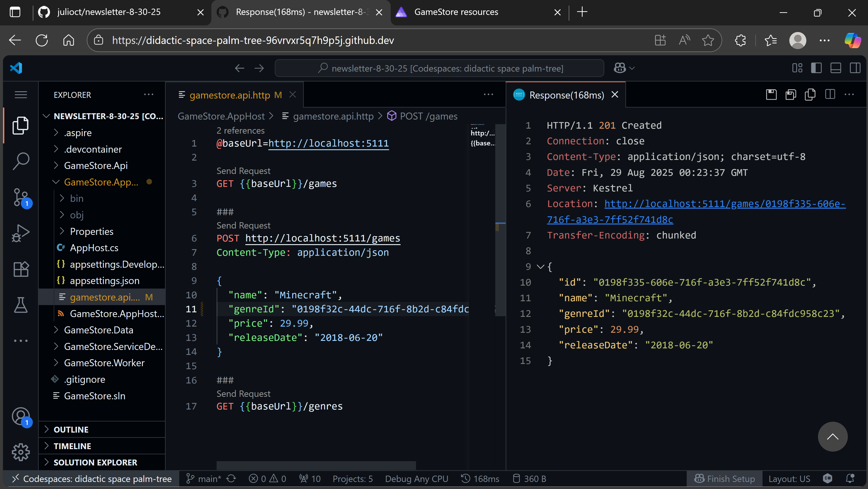Open the hamburger application menu

[21, 95]
